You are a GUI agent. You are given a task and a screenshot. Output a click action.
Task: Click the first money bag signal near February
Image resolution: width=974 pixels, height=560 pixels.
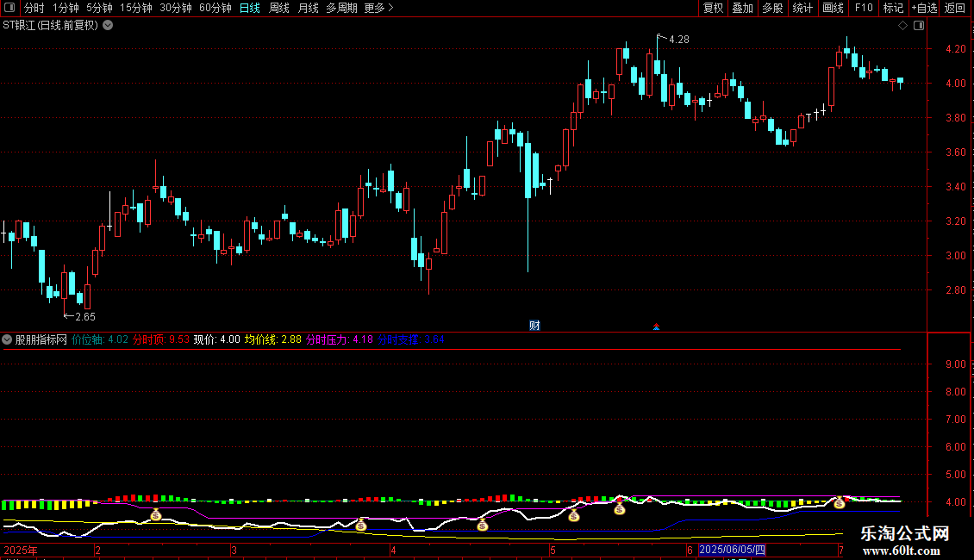tap(156, 514)
